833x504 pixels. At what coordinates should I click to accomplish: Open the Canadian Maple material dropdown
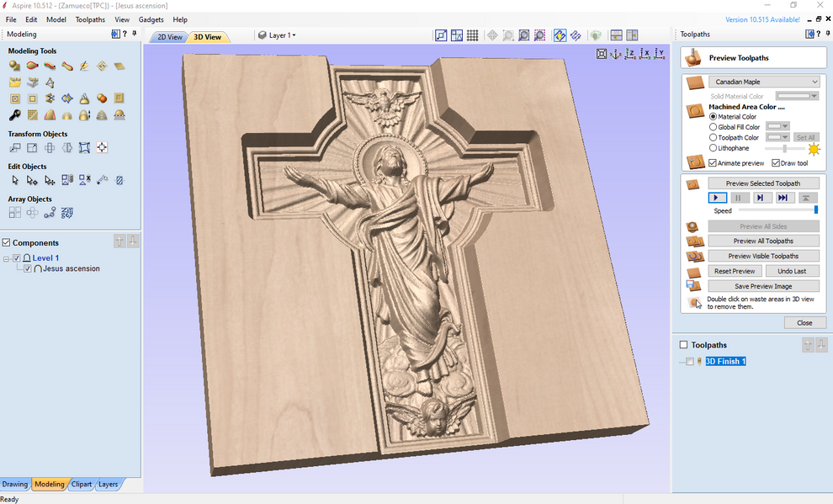click(x=763, y=81)
